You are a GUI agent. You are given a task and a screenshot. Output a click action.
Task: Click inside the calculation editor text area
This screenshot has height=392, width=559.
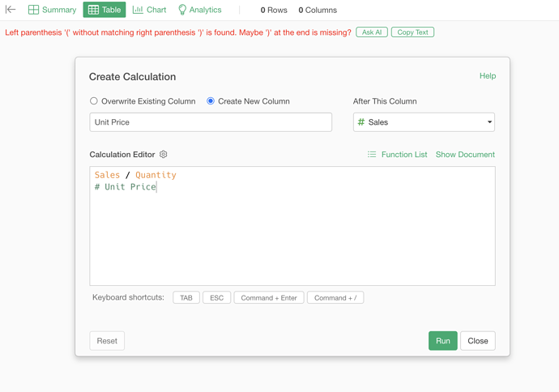tap(292, 226)
